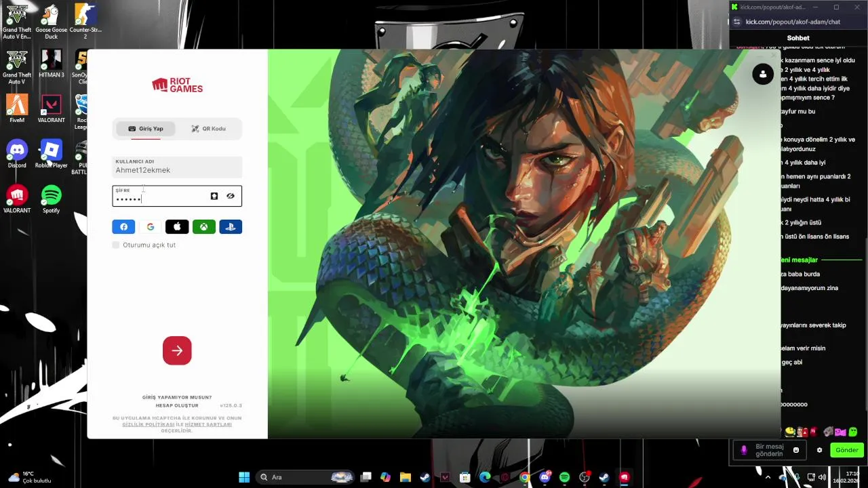
Task: Toggle password visibility eye icon
Action: point(231,196)
